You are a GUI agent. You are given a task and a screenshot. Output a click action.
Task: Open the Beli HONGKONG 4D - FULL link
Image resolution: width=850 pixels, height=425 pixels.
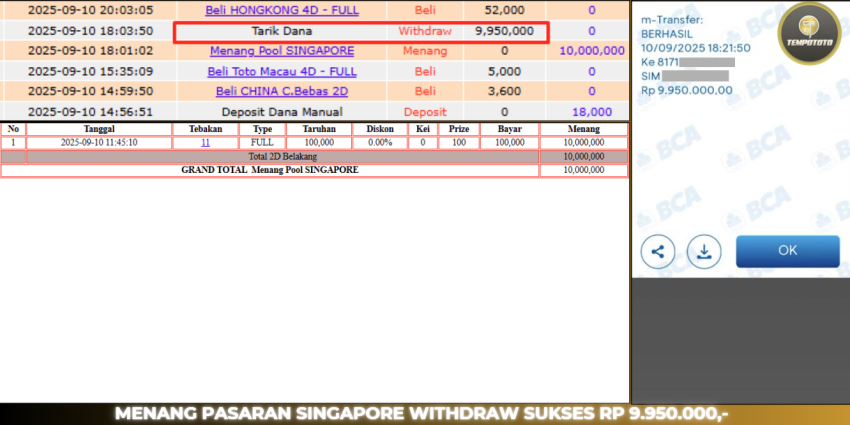click(282, 10)
